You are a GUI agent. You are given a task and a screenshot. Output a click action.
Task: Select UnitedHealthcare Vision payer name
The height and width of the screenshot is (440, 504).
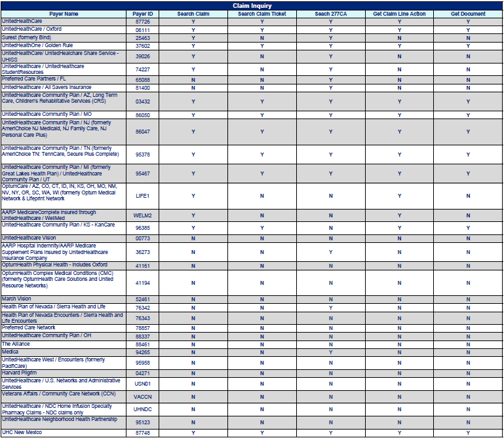[x=29, y=238]
